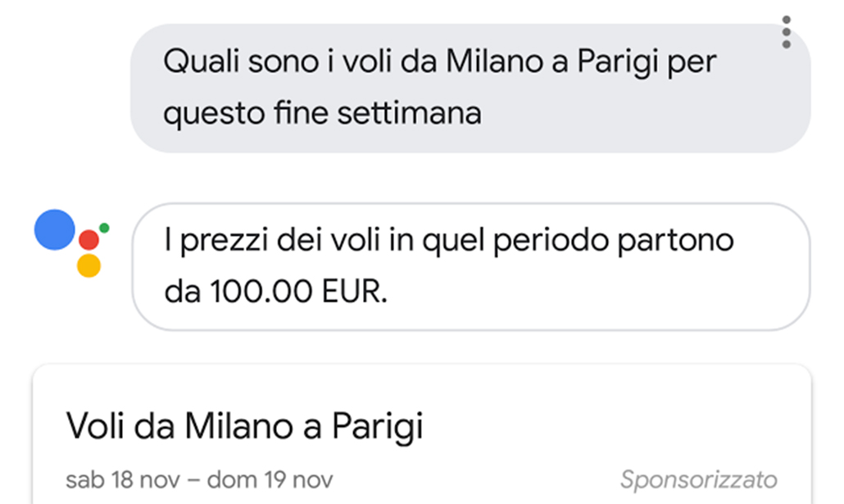Image resolution: width=844 pixels, height=504 pixels.
Task: Click the large blue Assistant dot
Action: point(55,230)
